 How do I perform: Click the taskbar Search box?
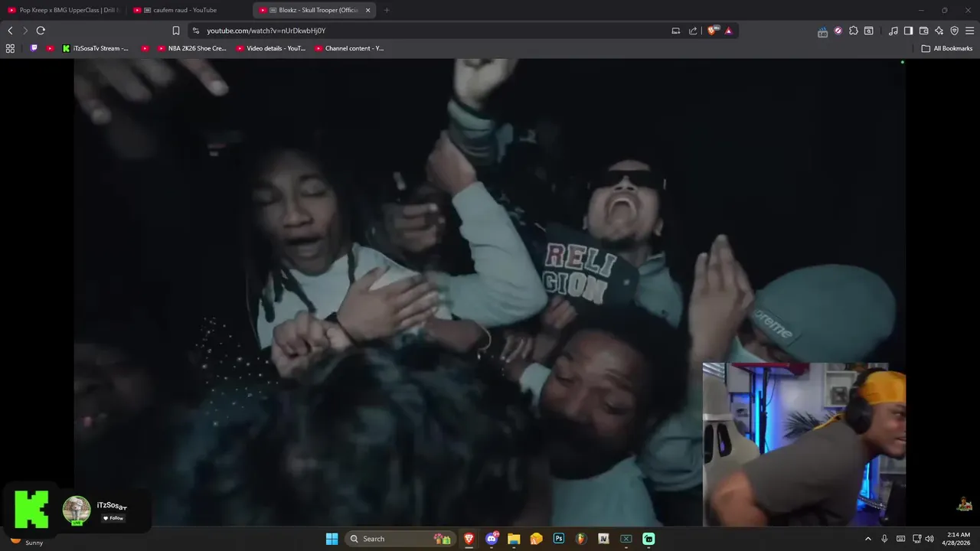click(399, 539)
